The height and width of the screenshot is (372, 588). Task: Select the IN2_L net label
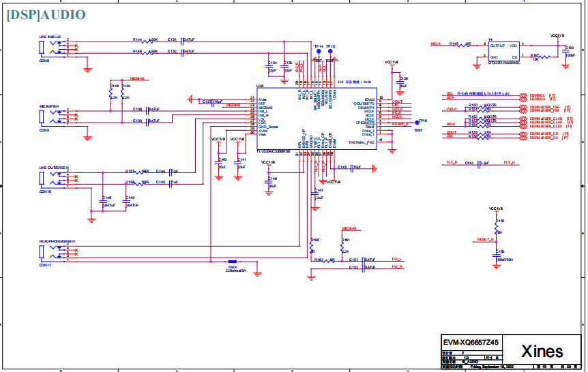pyautogui.click(x=397, y=260)
